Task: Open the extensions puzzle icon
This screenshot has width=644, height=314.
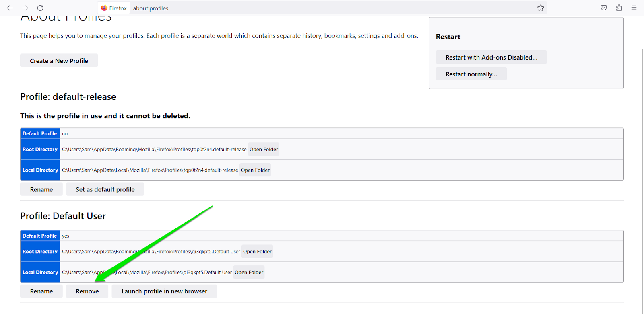Action: tap(619, 8)
